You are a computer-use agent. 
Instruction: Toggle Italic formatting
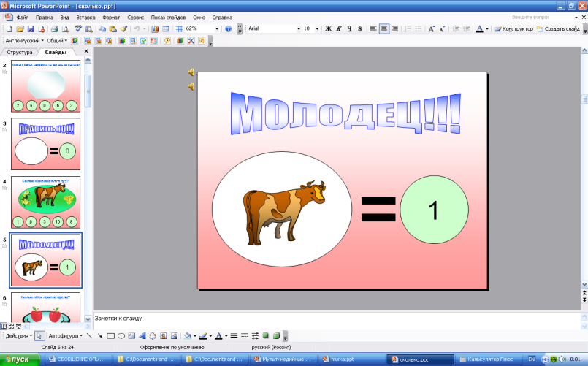click(338, 28)
